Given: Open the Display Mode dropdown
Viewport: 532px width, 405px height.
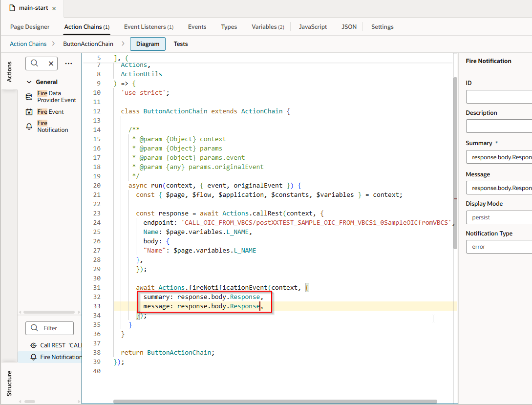Looking at the screenshot, I should click(x=498, y=217).
